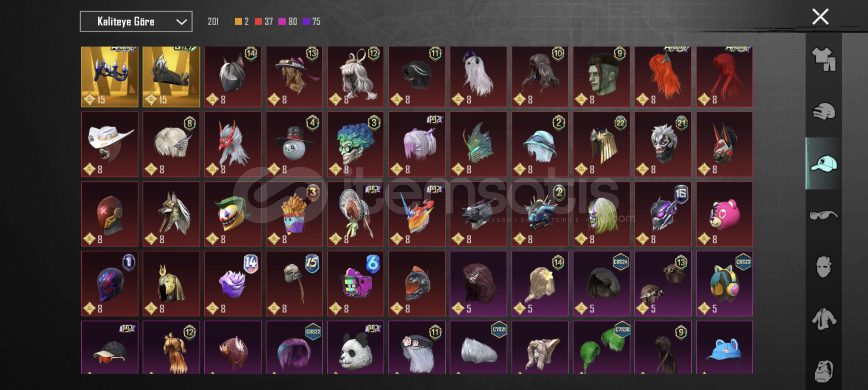This screenshot has height=390, width=868.
Task: Open the backpack category at sidebar bottom
Action: 824,371
